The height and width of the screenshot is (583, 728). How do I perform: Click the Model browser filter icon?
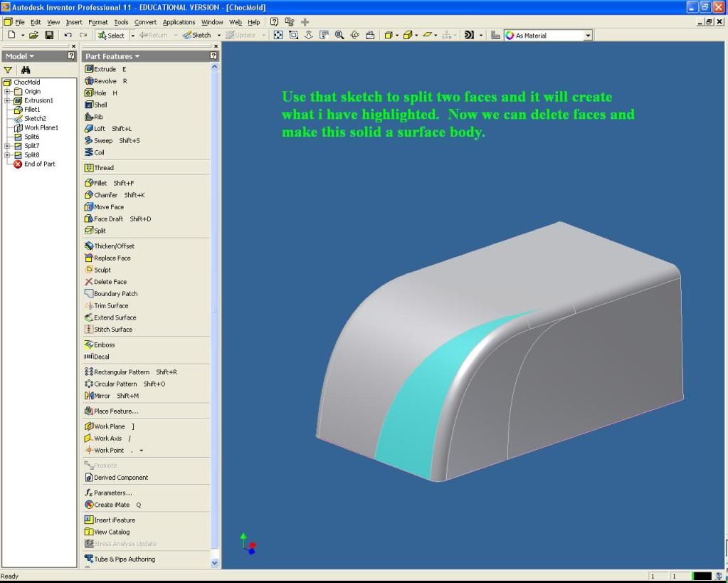pos(8,70)
